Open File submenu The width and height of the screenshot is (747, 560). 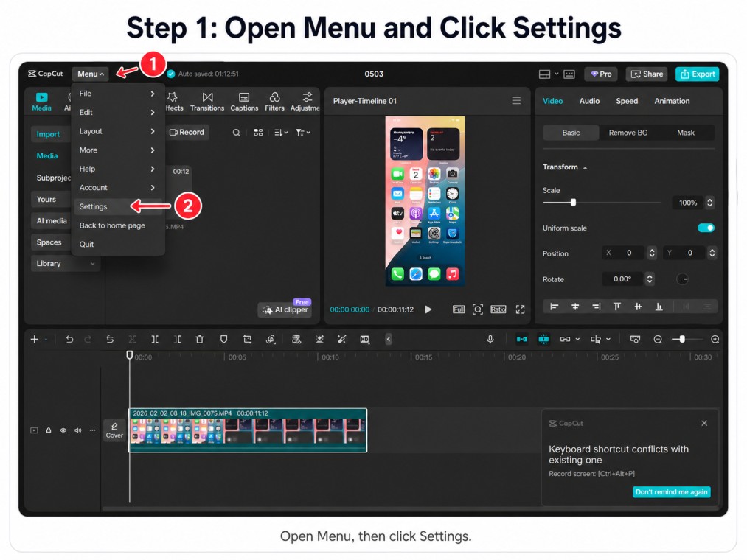point(118,94)
